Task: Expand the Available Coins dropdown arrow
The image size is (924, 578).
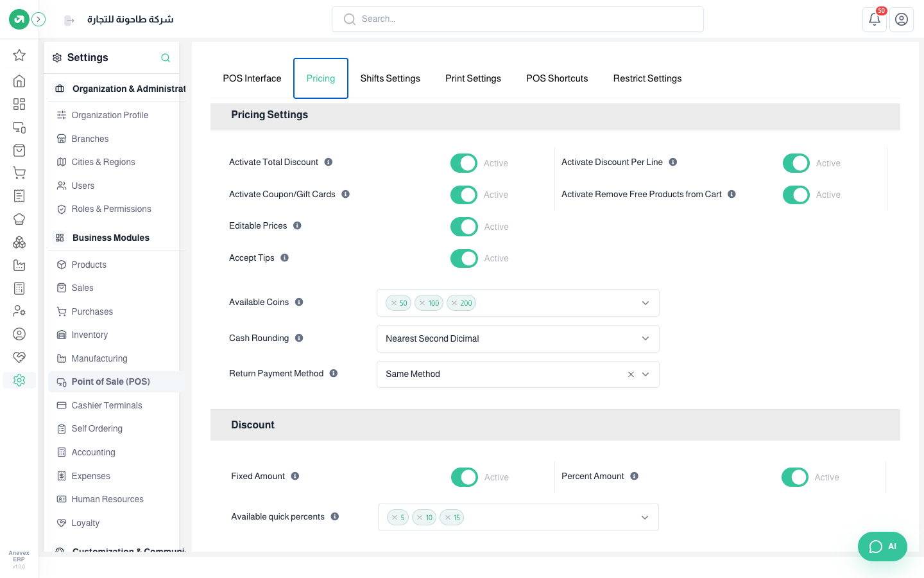Action: click(646, 303)
